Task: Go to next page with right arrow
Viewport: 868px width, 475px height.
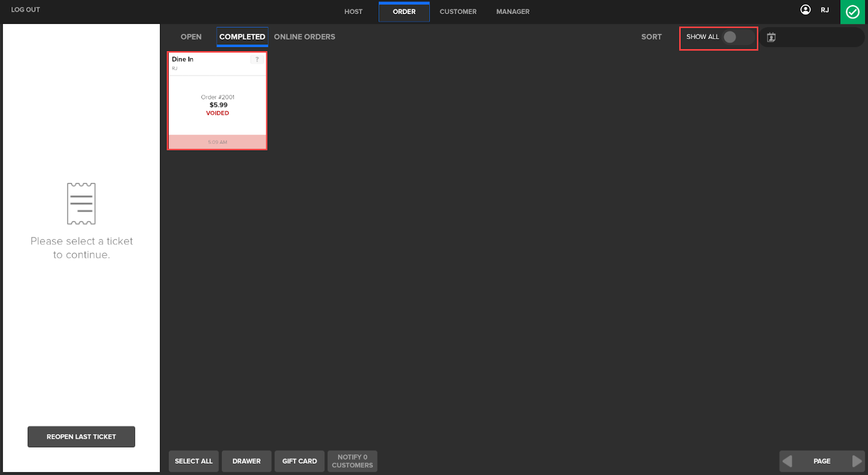Action: [x=857, y=461]
